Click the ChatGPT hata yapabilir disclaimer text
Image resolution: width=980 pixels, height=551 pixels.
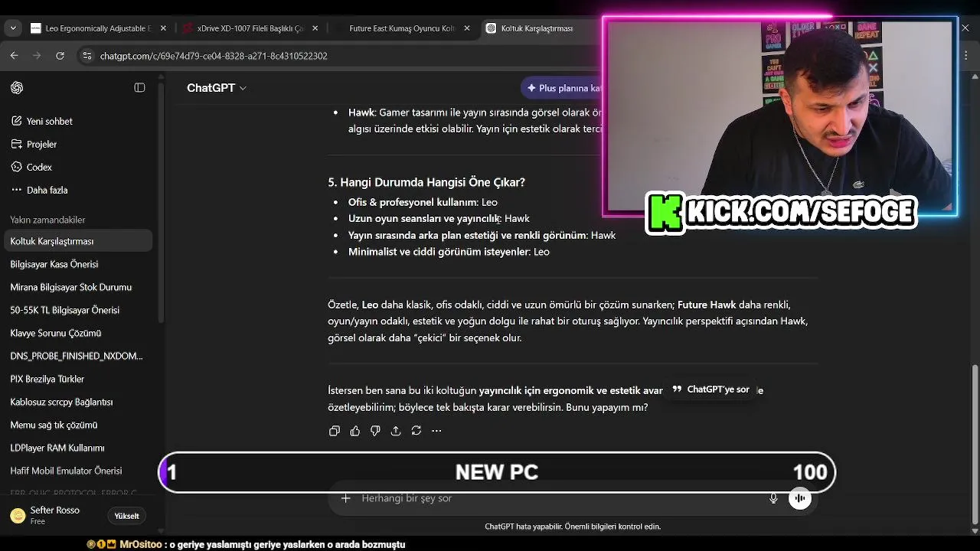pyautogui.click(x=573, y=527)
